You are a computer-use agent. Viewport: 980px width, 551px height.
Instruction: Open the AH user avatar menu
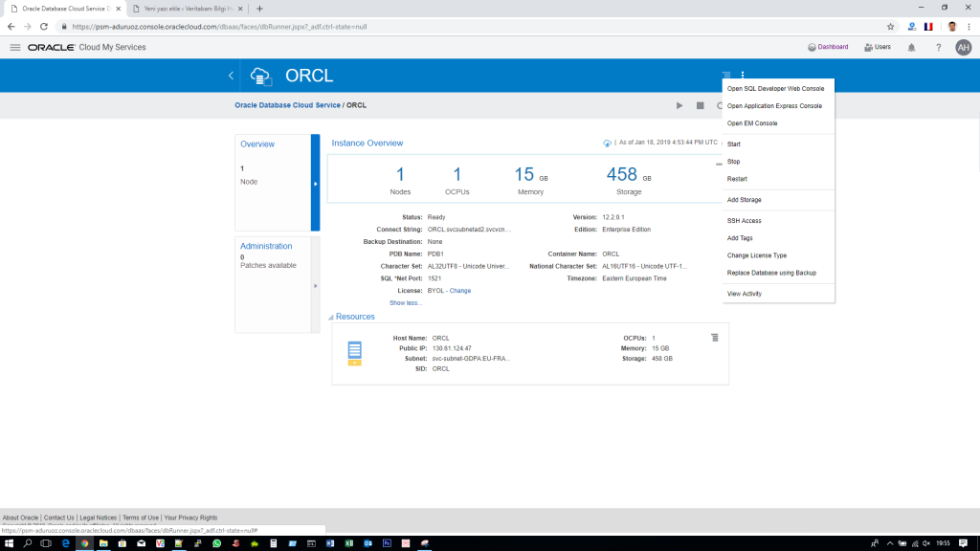pyautogui.click(x=963, y=48)
